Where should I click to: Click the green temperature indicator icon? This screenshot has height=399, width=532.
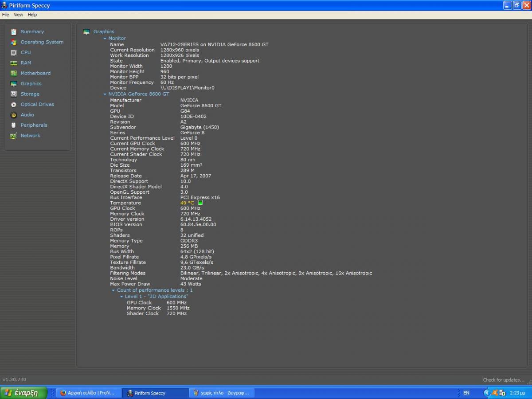tap(200, 203)
